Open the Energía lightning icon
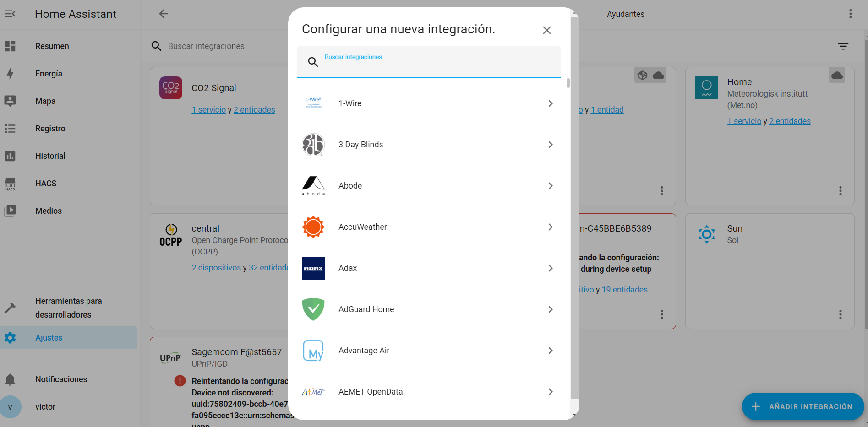Image resolution: width=868 pixels, height=427 pixels. (x=10, y=74)
